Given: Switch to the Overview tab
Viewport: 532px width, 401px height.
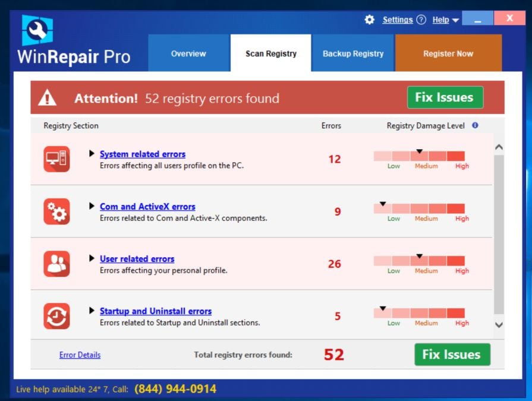Looking at the screenshot, I should pos(188,53).
